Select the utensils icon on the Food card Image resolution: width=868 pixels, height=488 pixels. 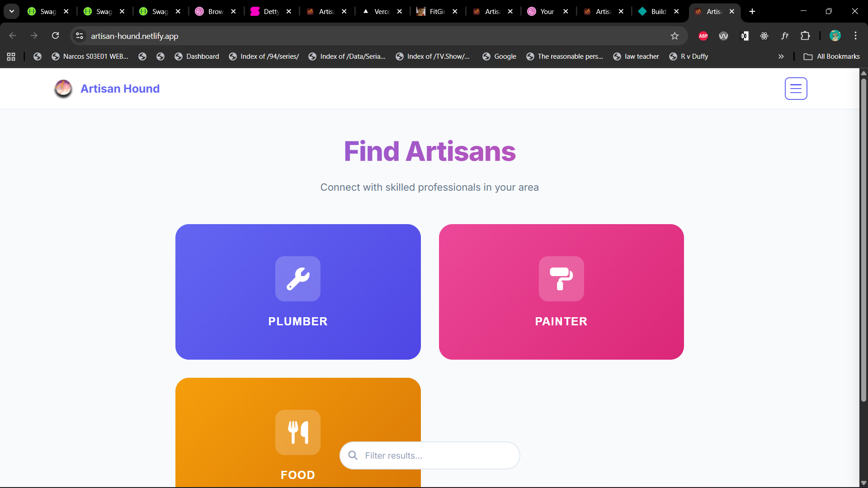click(297, 432)
